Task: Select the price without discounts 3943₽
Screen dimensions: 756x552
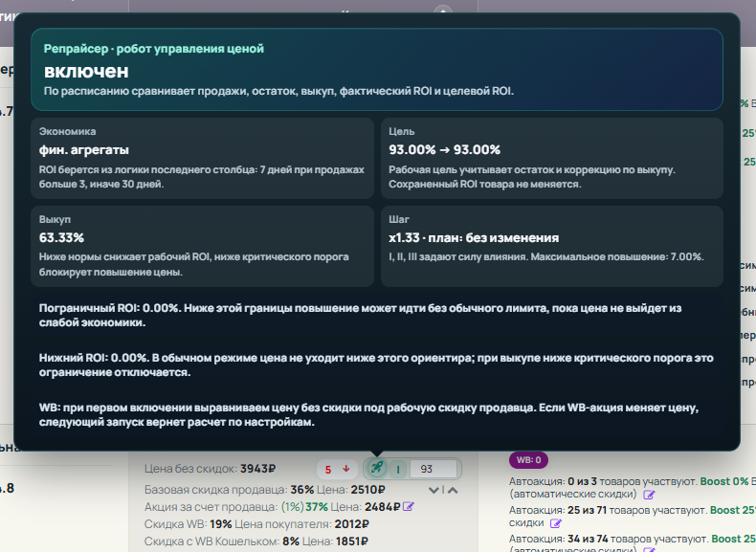Action: pos(258,469)
